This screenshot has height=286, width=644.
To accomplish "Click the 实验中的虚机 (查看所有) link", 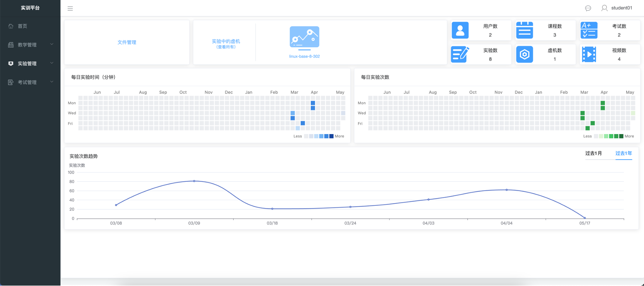I will point(226,43).
